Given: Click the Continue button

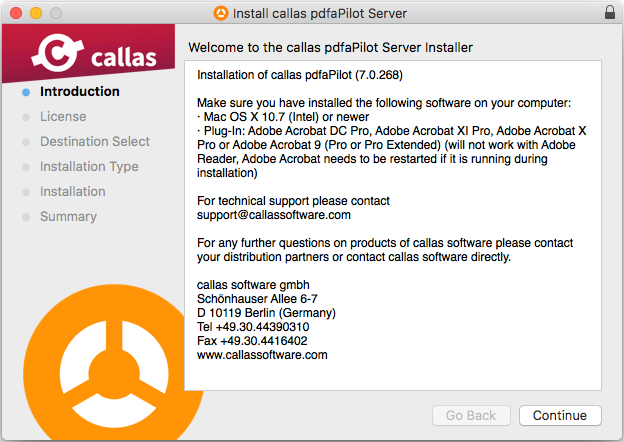Looking at the screenshot, I should point(560,415).
